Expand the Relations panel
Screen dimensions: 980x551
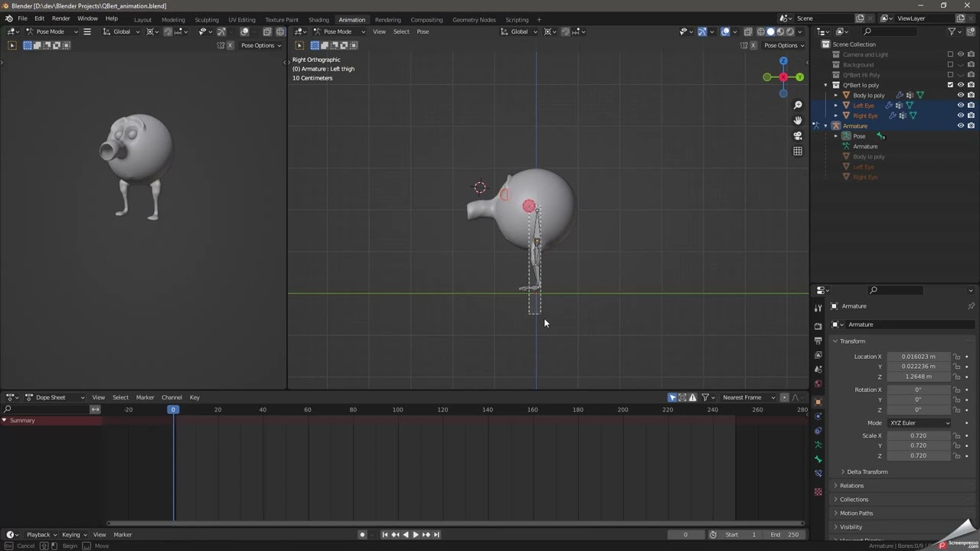point(851,485)
